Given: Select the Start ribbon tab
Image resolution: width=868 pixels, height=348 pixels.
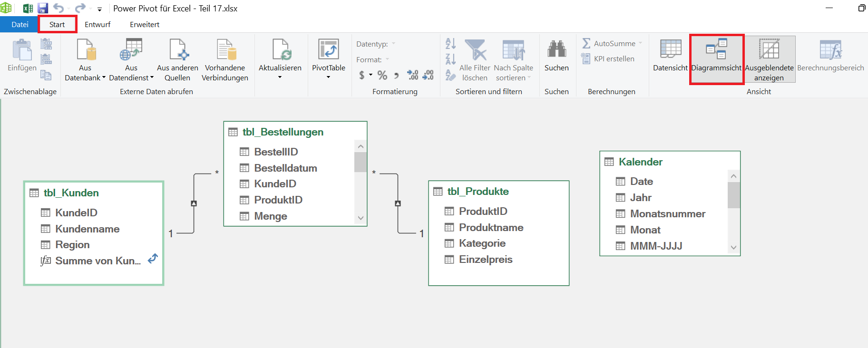Looking at the screenshot, I should point(57,24).
